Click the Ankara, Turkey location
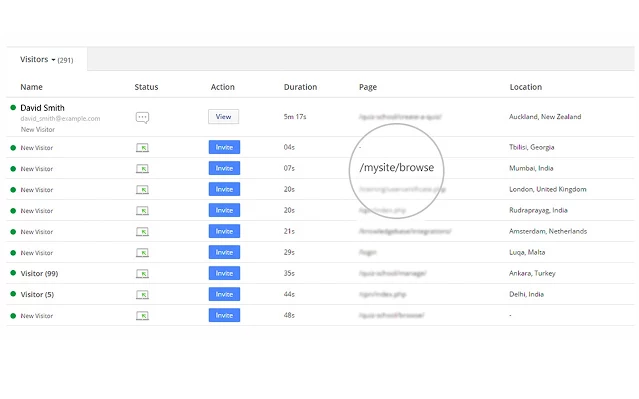 [x=532, y=273]
